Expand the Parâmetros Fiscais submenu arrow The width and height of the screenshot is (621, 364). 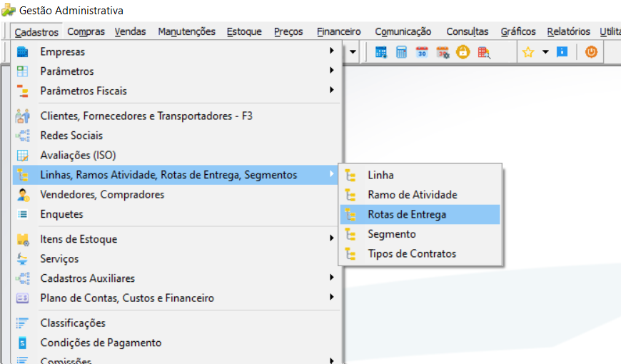(x=331, y=90)
